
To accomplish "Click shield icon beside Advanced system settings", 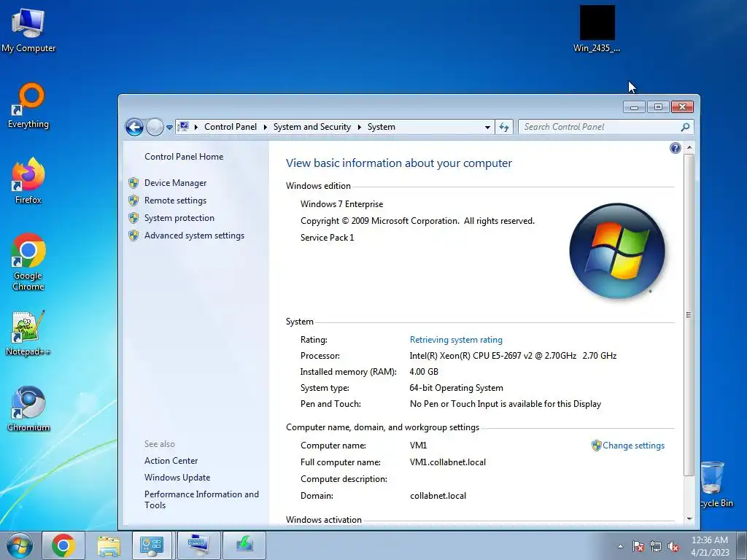I will 134,236.
